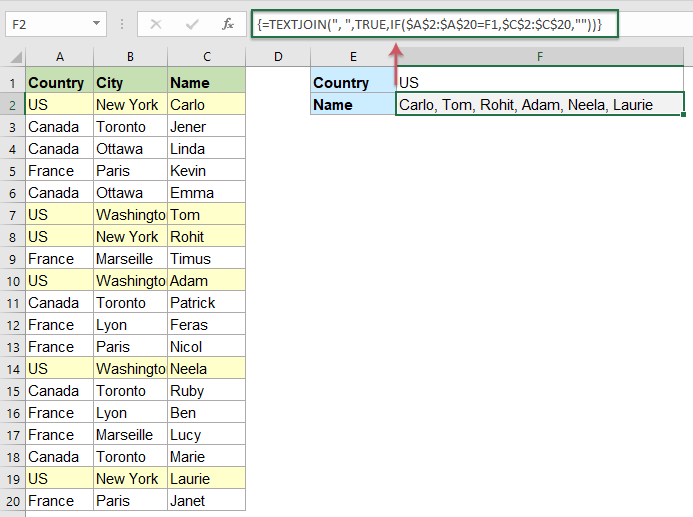Select row 20 header
Viewport: 693px width, 517px height.
tap(12, 501)
